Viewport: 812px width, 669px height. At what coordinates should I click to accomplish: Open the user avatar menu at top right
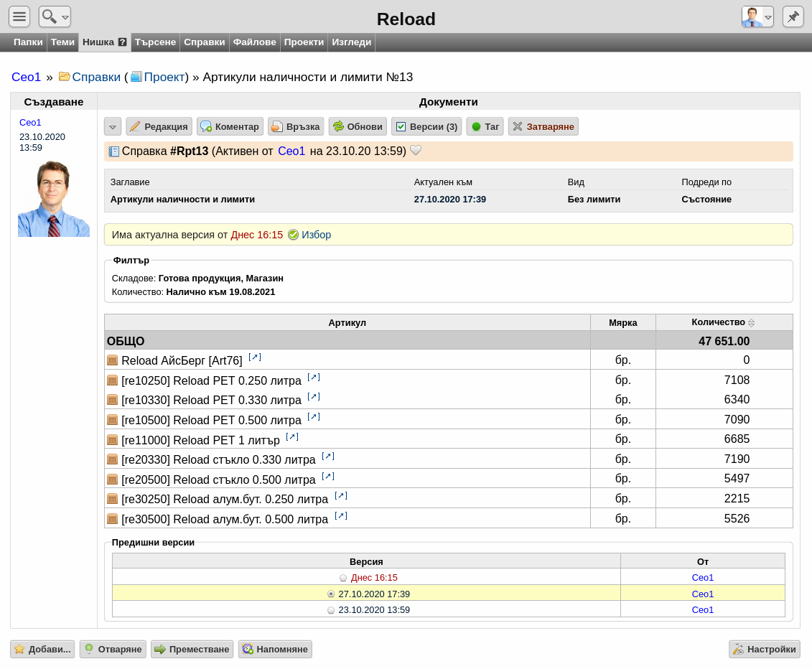pos(757,17)
